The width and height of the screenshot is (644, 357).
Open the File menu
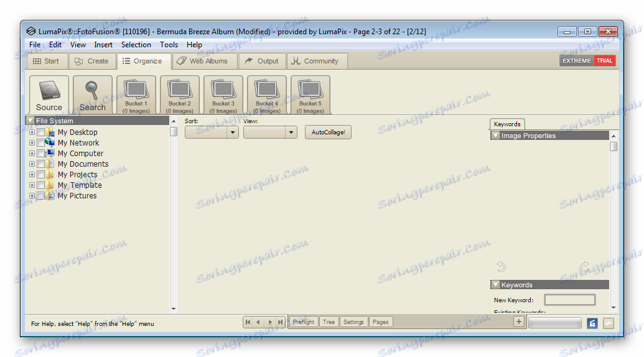click(x=35, y=45)
